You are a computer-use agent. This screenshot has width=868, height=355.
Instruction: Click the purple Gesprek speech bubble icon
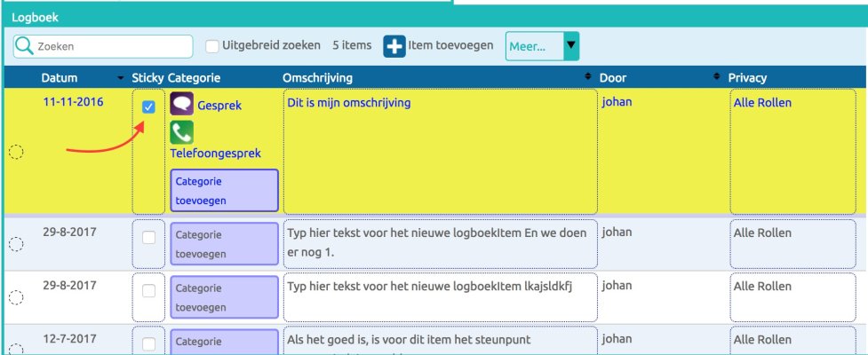181,104
